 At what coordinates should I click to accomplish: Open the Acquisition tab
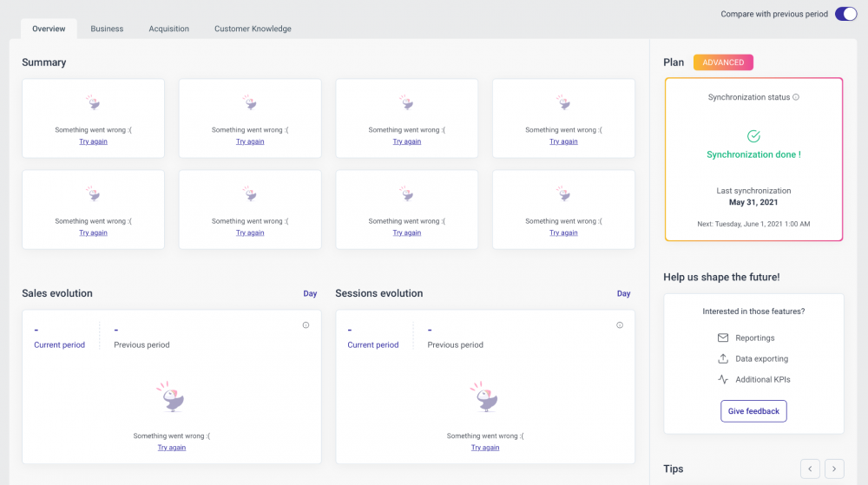(168, 29)
